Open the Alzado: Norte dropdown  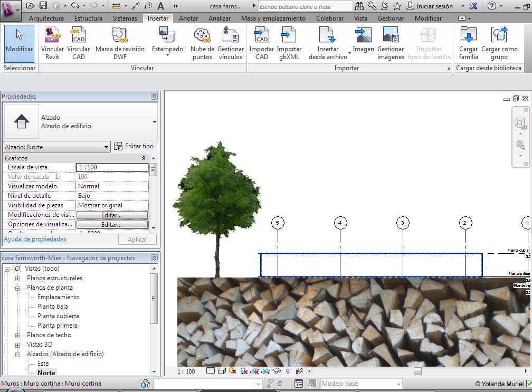(x=106, y=147)
